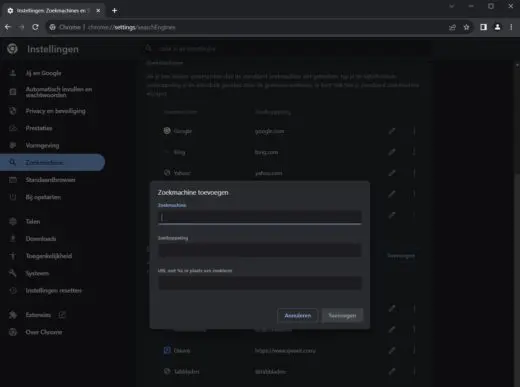The width and height of the screenshot is (520, 387).
Task: Click Toevoegen link behind the dialog
Action: point(401,256)
